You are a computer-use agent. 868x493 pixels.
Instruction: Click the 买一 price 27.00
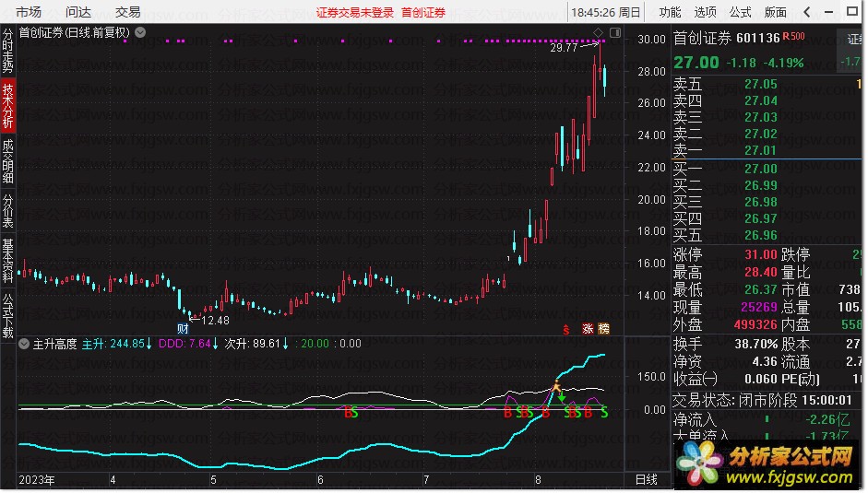pyautogui.click(x=761, y=169)
